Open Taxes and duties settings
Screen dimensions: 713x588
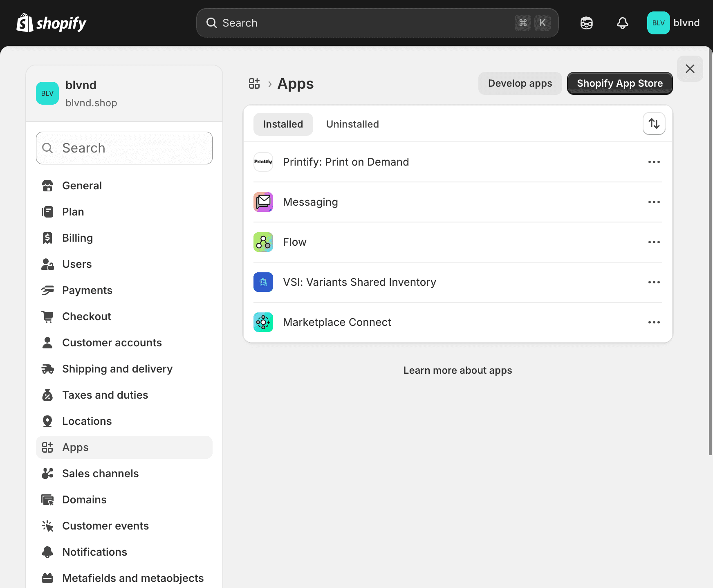tap(124, 395)
